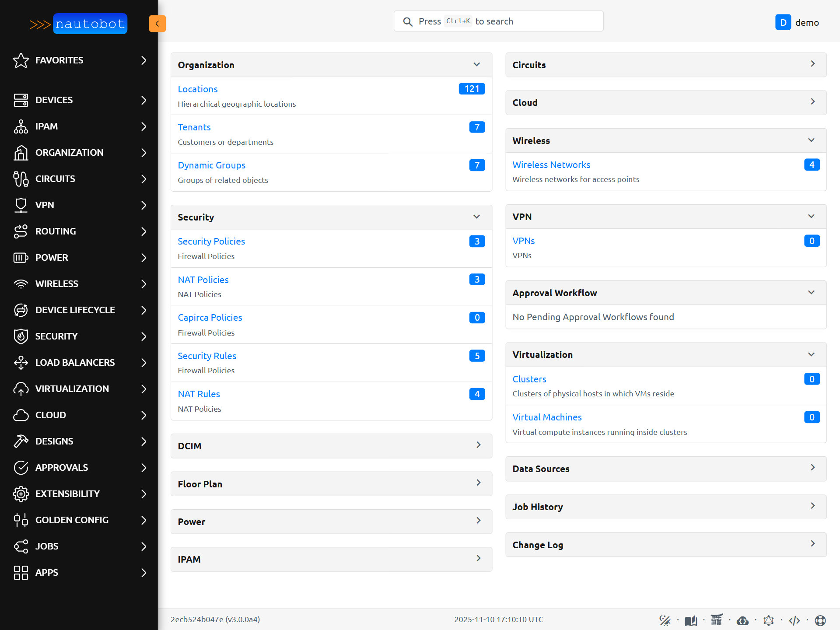Viewport: 840px width, 630px height.
Task: Open the Wireless Networks link
Action: pyautogui.click(x=551, y=165)
